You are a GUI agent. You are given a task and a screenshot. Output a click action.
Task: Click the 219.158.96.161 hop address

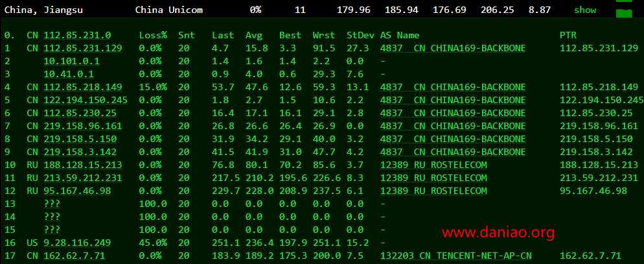(83, 126)
